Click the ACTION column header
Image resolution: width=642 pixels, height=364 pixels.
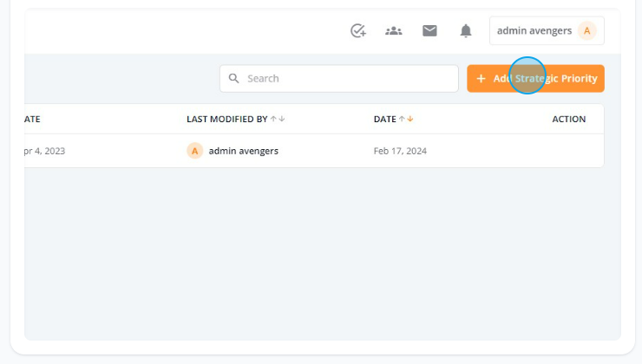click(569, 119)
